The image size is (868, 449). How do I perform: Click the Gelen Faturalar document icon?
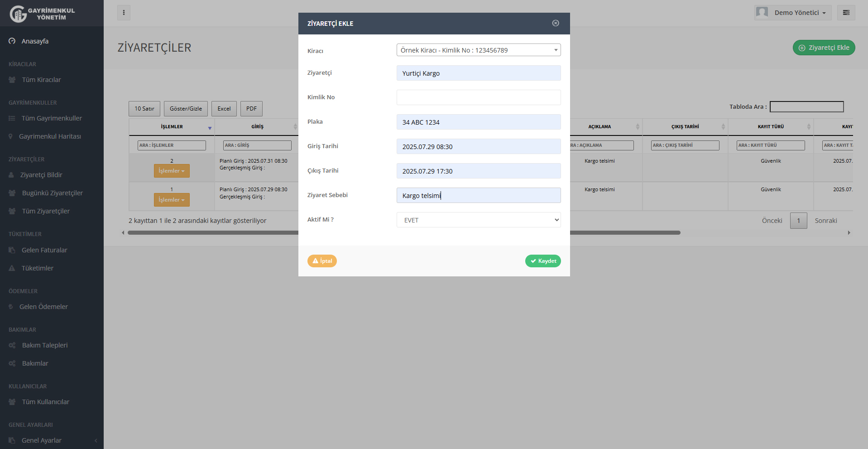(x=12, y=250)
